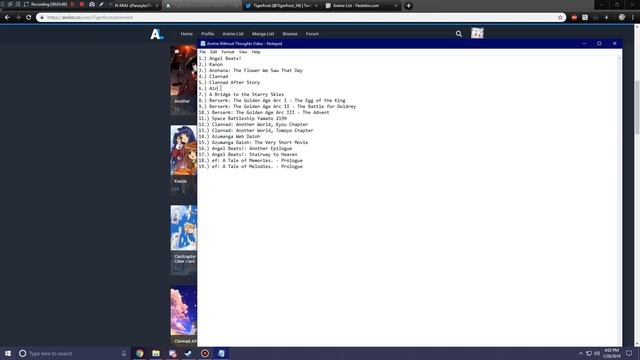This screenshot has height=360, width=640.
Task: Click the Browse link on AniList
Action: coord(290,34)
